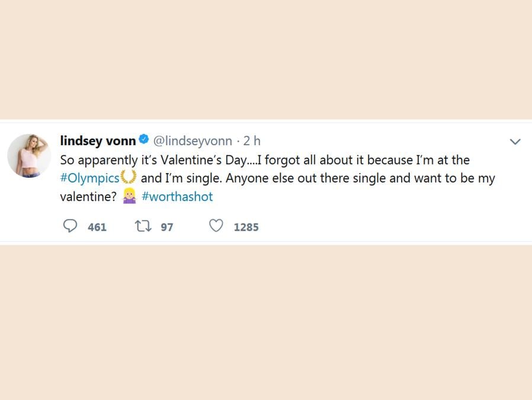Click the display name lindsey vonn
532x400 pixels.
(x=98, y=140)
